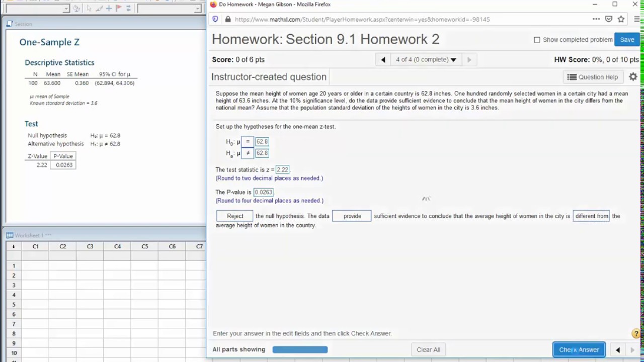Click the Firefox tracking protection shield icon
Viewport: 644px width, 362px height.
[x=215, y=19]
